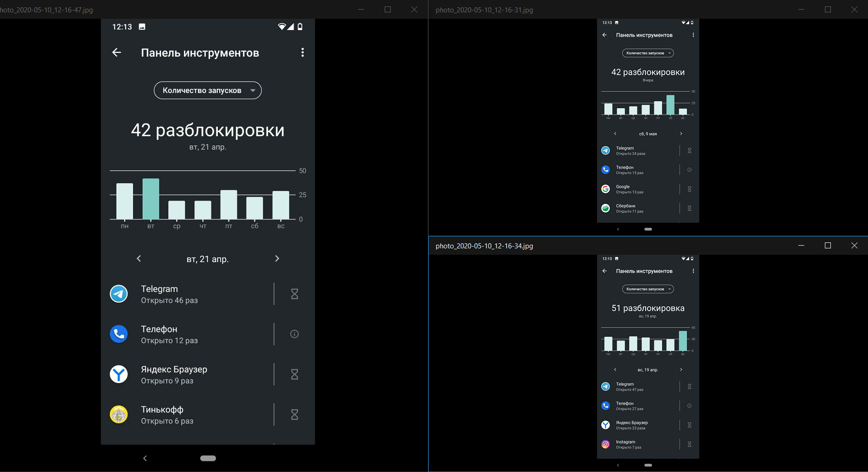Tap hourglass timer for Тинькофф app

coord(294,415)
